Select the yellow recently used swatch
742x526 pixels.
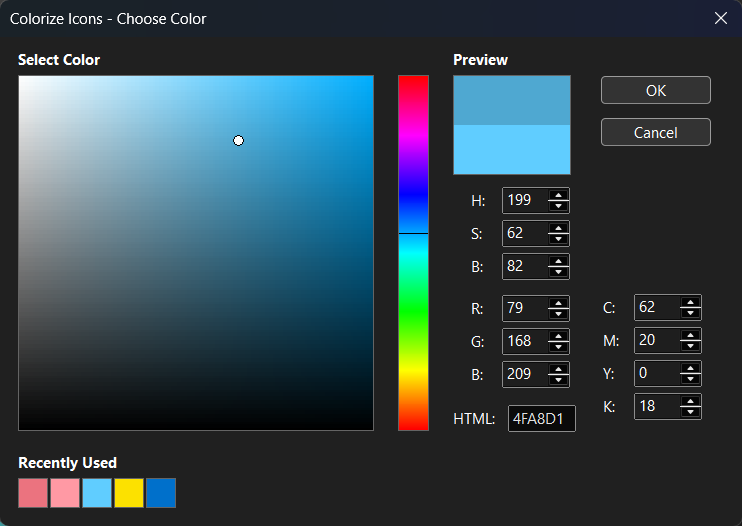point(129,493)
